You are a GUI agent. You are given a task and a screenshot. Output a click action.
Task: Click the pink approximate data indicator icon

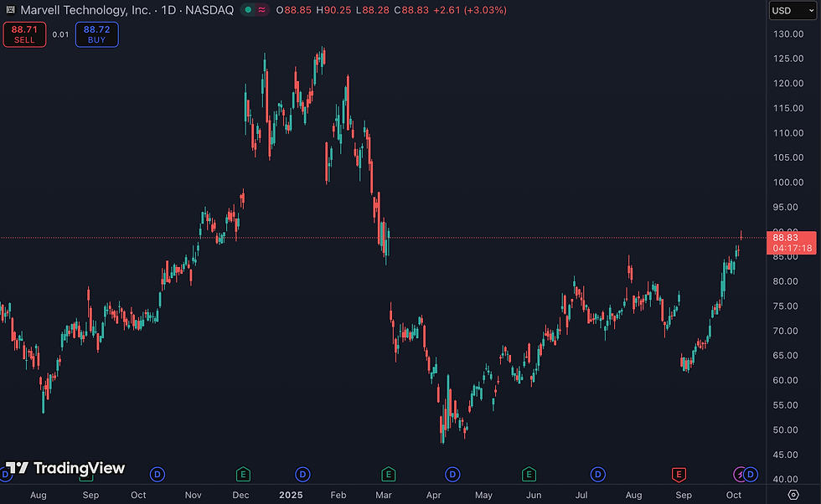tap(261, 10)
